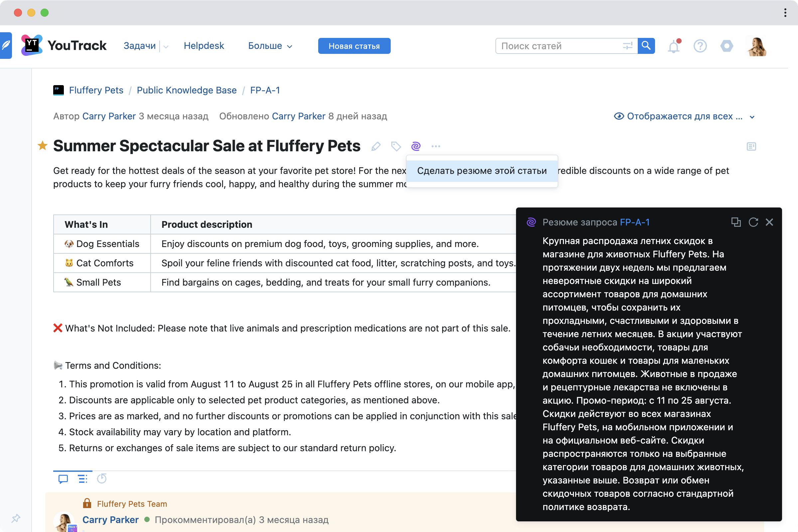Pin the left sidebar
The image size is (798, 532).
[16, 518]
